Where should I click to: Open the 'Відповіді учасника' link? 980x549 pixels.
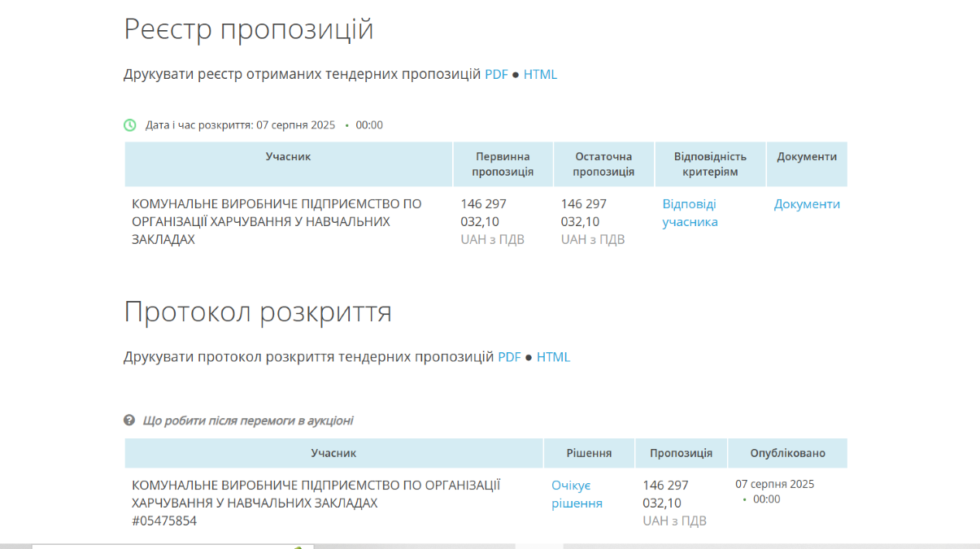click(x=690, y=213)
